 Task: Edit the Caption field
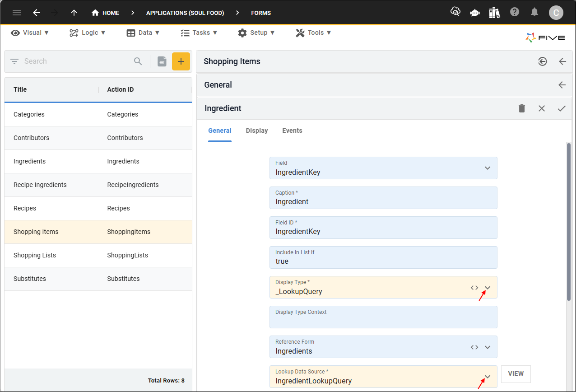tap(383, 198)
